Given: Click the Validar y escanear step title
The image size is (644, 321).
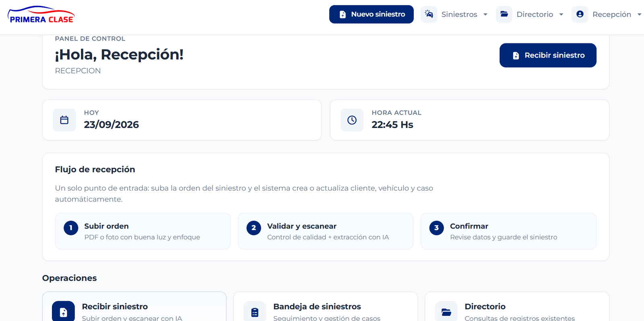Looking at the screenshot, I should 302,226.
